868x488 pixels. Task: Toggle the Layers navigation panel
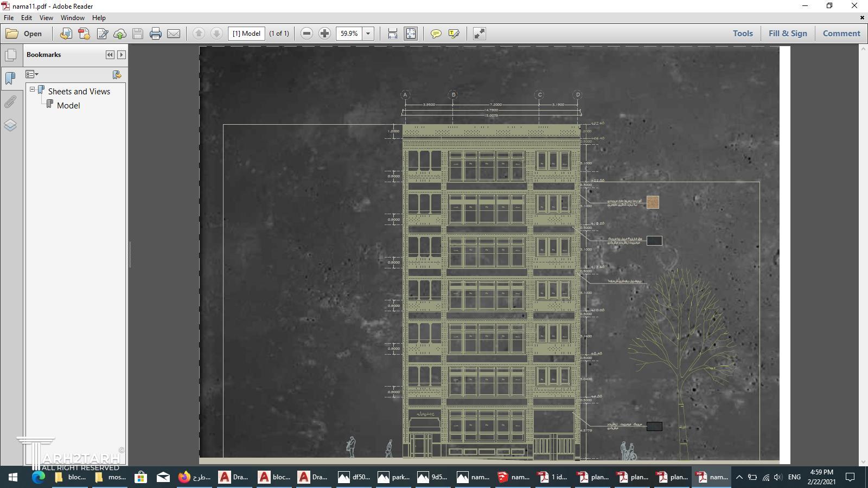(x=10, y=125)
